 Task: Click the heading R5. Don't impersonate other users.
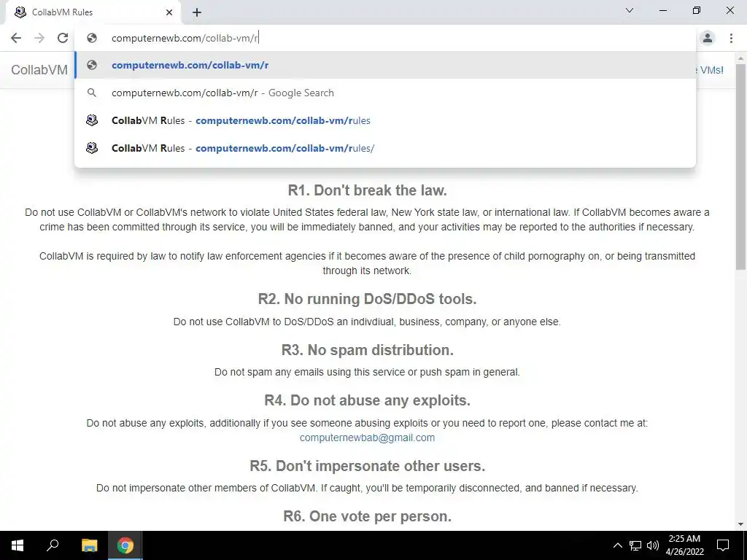coord(368,466)
